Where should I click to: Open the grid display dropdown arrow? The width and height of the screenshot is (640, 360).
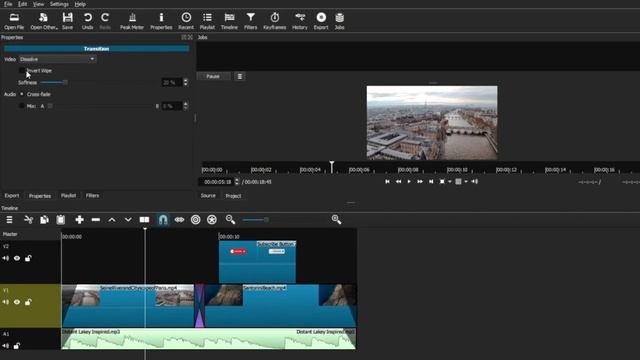coord(466,182)
